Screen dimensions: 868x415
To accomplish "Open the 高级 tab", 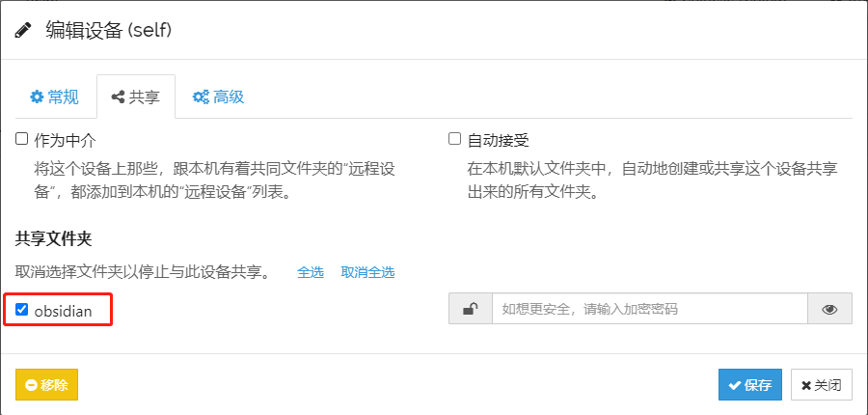I will point(218,97).
